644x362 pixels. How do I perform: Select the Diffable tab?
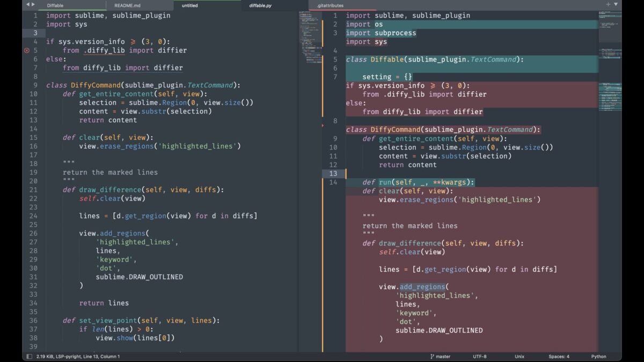55,5
